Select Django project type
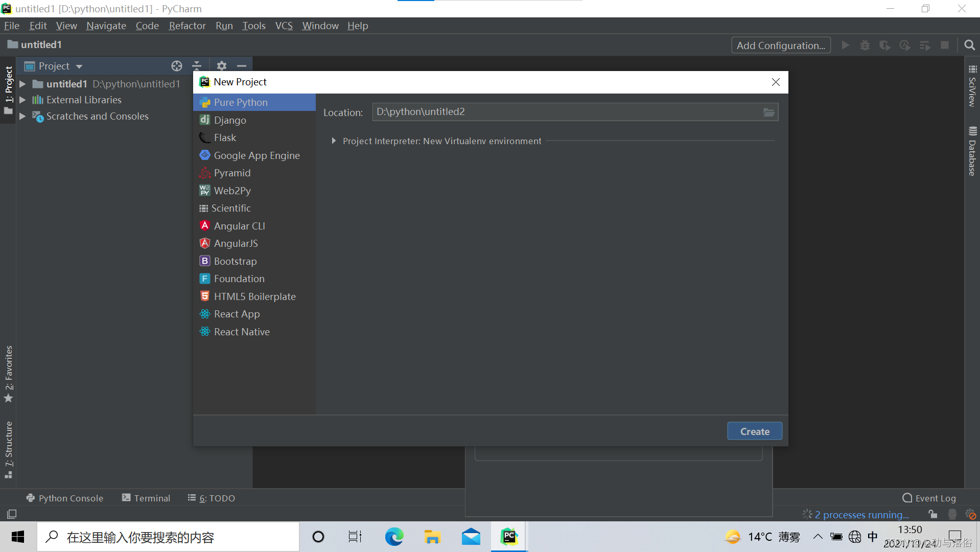 tap(254, 120)
